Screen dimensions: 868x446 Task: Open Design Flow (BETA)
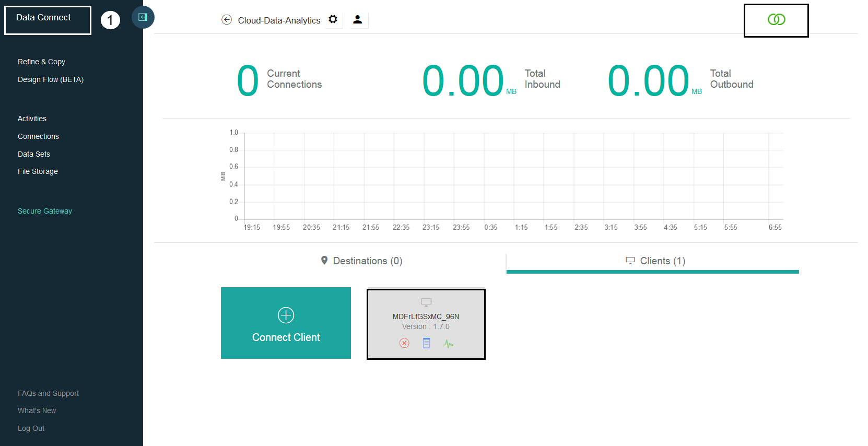tap(51, 79)
